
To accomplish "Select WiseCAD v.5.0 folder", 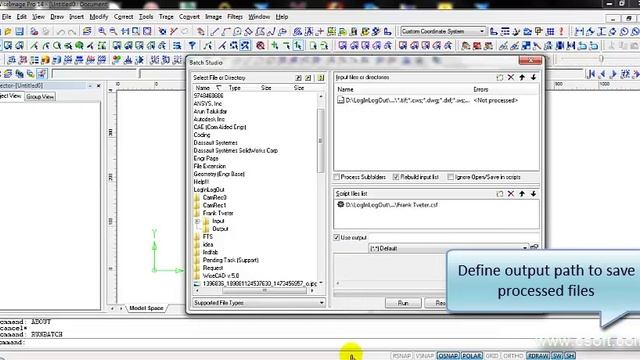I will [221, 276].
